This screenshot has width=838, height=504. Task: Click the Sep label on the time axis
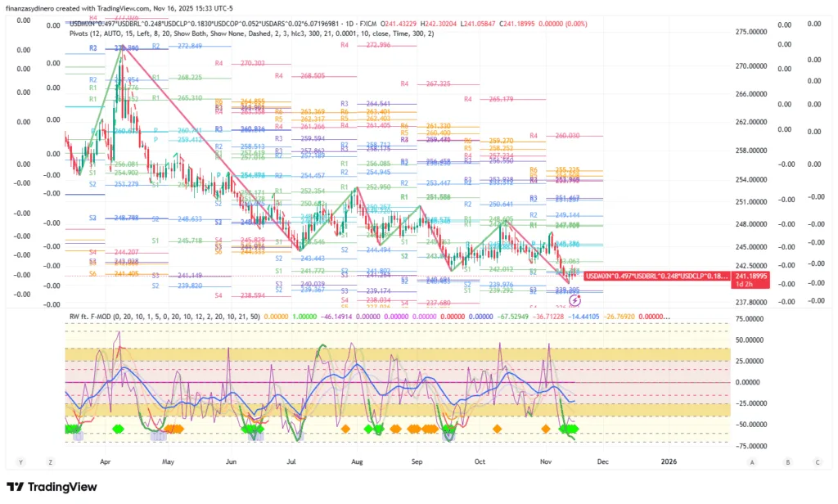tap(417, 461)
